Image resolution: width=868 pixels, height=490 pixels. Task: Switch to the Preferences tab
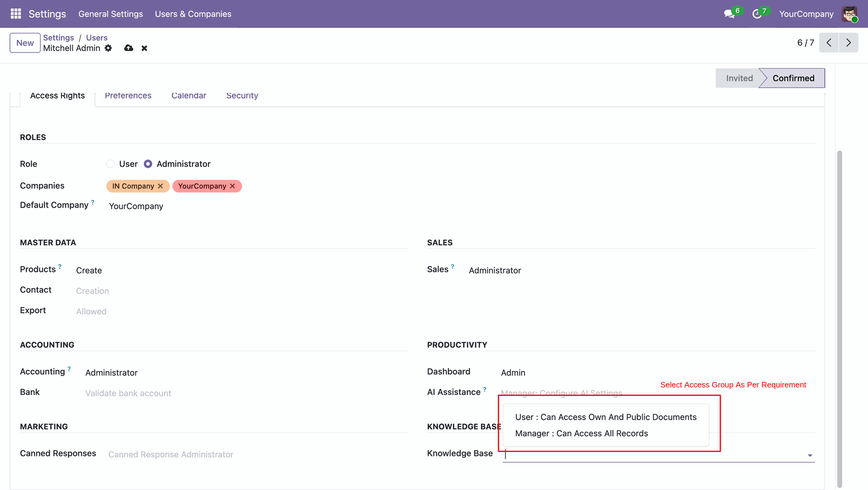[128, 95]
